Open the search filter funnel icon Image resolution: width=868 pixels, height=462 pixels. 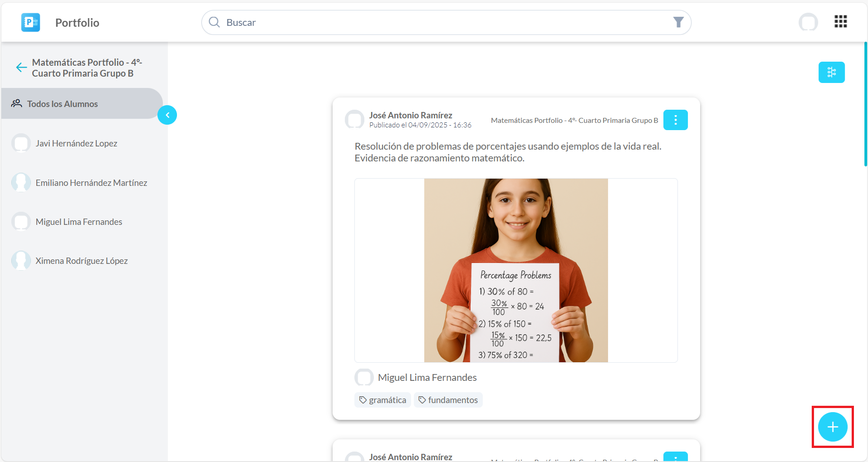click(x=678, y=22)
